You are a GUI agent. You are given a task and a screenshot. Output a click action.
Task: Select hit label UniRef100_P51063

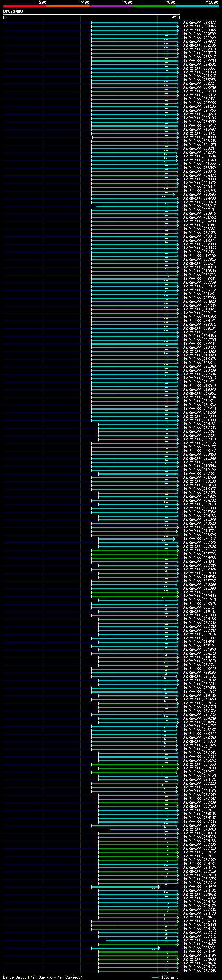[199, 72]
